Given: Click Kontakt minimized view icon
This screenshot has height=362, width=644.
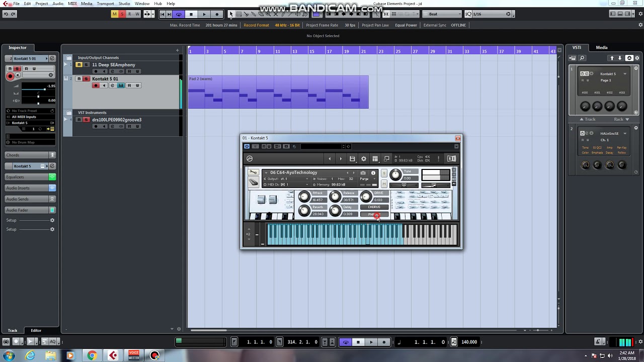Looking at the screenshot, I should click(386, 158).
